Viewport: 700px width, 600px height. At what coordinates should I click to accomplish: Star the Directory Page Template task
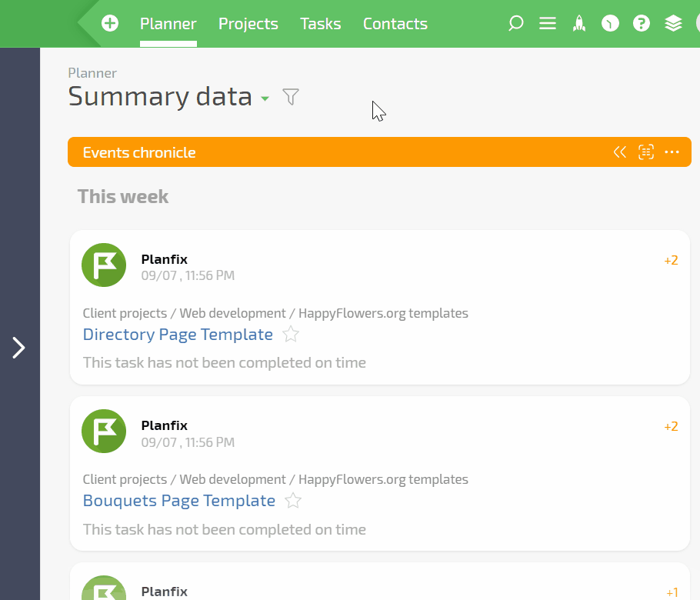pos(290,335)
